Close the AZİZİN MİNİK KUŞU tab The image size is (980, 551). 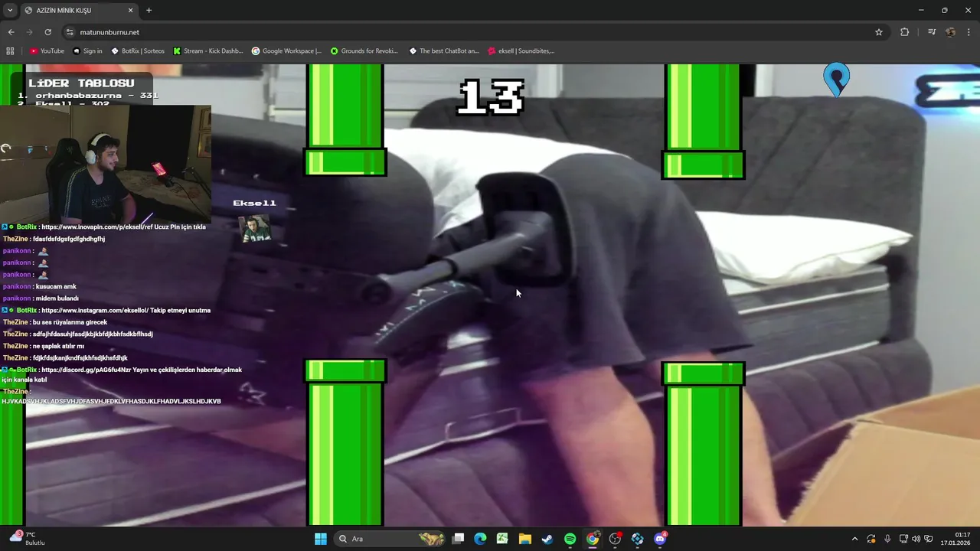click(130, 11)
